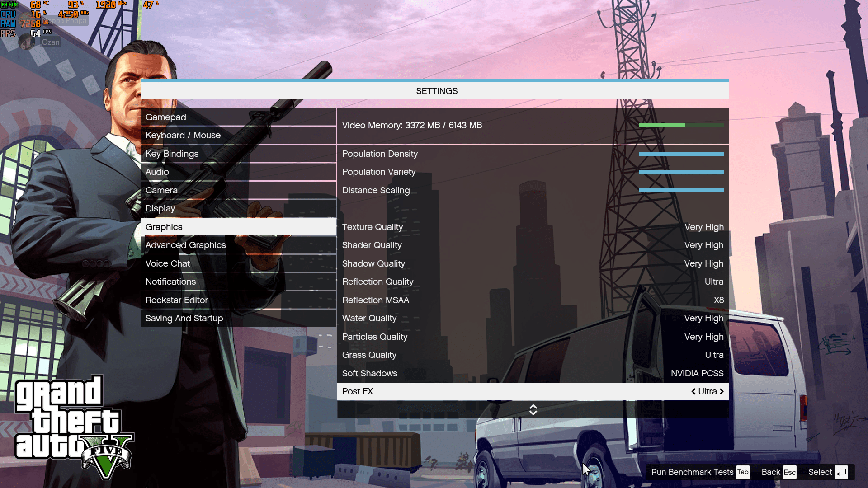Viewport: 868px width, 488px height.
Task: Click the Distance Scaling slider bar
Action: coord(681,190)
